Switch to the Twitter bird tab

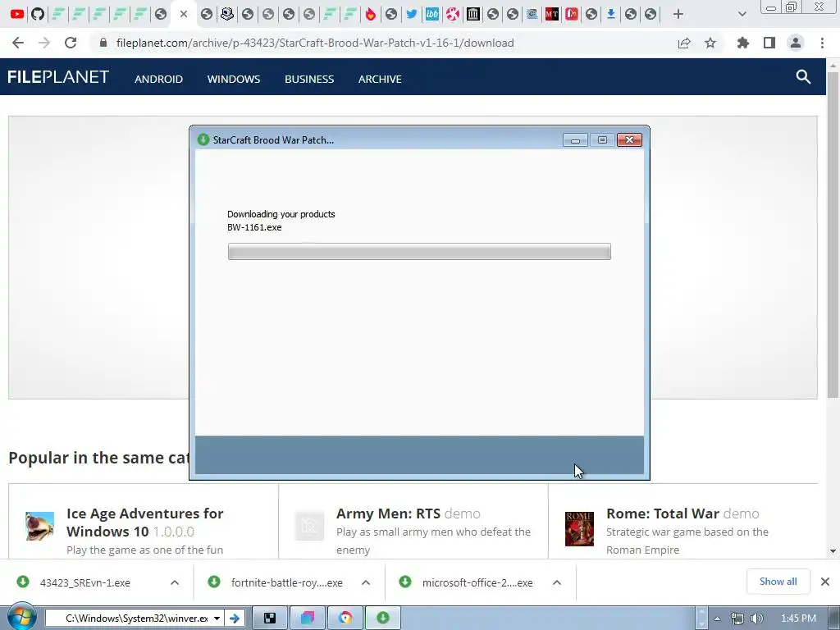412,14
